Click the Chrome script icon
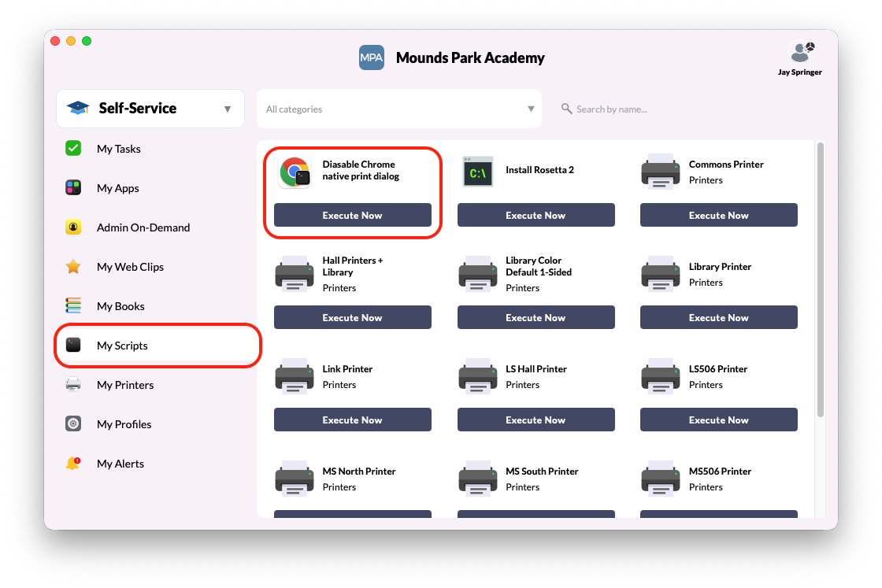This screenshot has width=882, height=588. click(x=295, y=172)
